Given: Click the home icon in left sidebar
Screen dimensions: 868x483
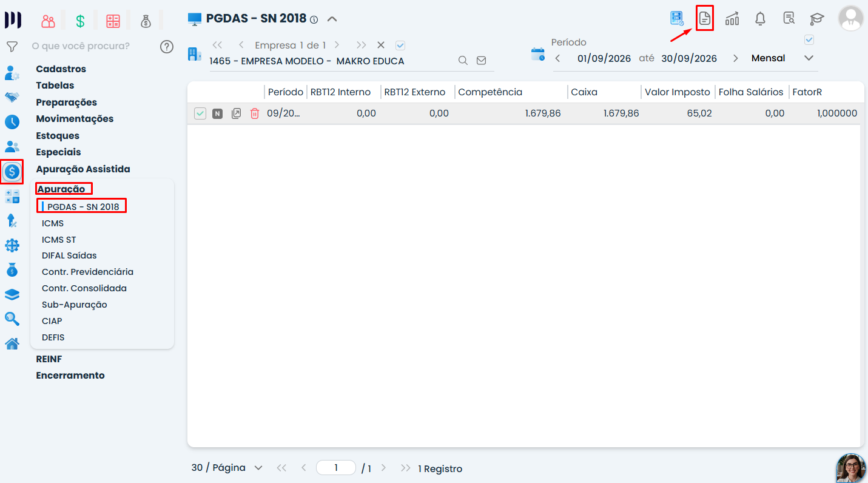Looking at the screenshot, I should tap(12, 344).
